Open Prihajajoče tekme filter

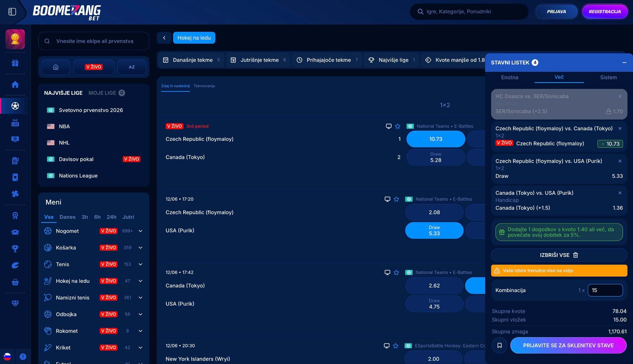[x=327, y=60]
